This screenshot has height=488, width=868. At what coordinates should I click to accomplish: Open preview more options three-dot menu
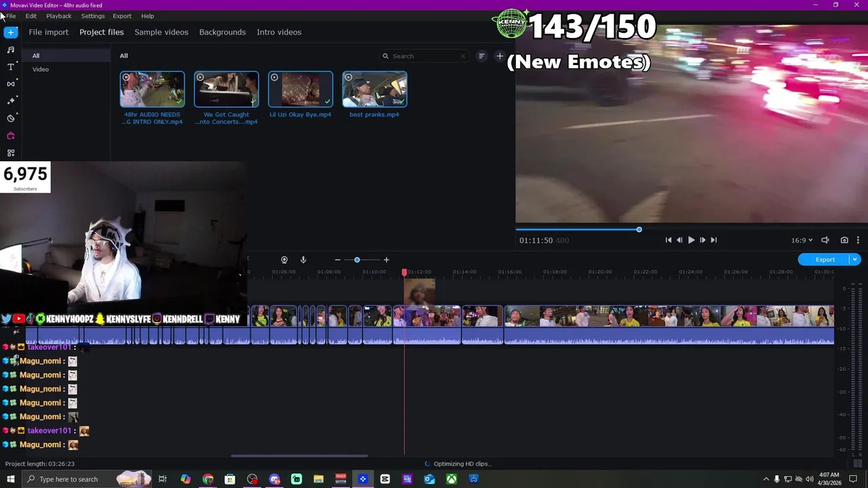(858, 240)
